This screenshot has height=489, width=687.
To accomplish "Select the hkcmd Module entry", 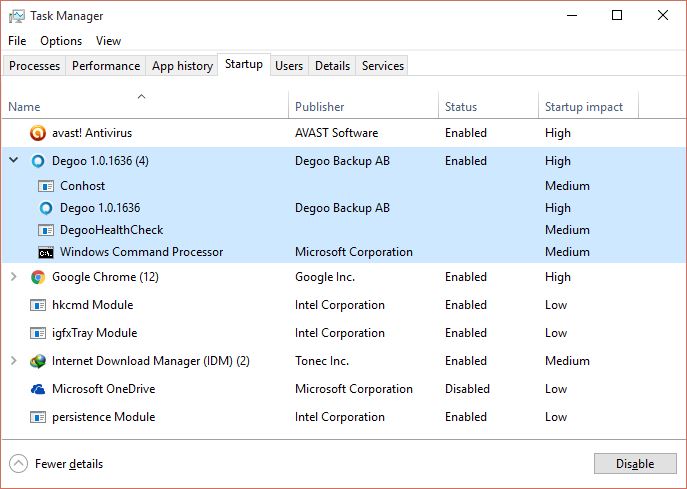I will pos(92,305).
